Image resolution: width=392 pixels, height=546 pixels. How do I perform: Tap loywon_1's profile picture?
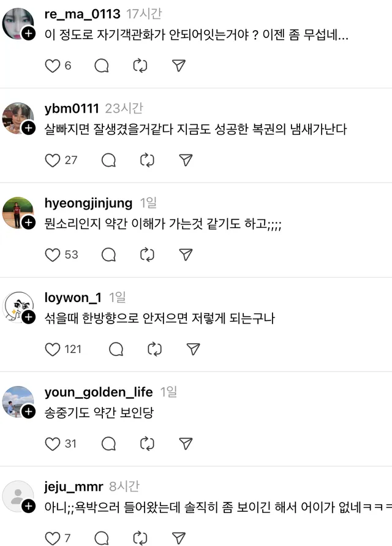point(18,305)
